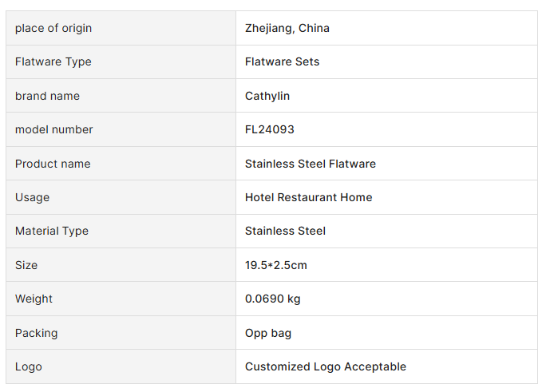Select the size value '19.5*2.5cm'
The width and height of the screenshot is (550, 392).
point(276,265)
